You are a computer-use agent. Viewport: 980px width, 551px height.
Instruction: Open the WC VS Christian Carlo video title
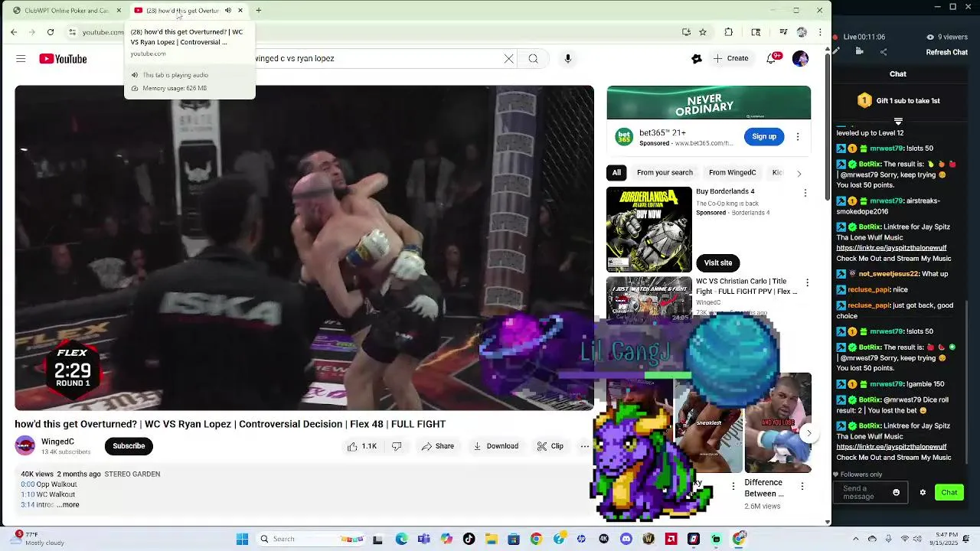[746, 286]
